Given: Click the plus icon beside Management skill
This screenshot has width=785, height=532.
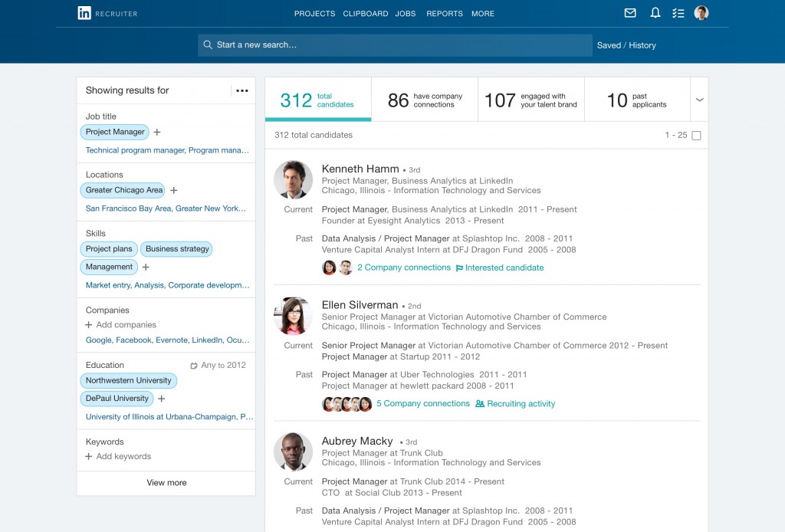Looking at the screenshot, I should 146,267.
